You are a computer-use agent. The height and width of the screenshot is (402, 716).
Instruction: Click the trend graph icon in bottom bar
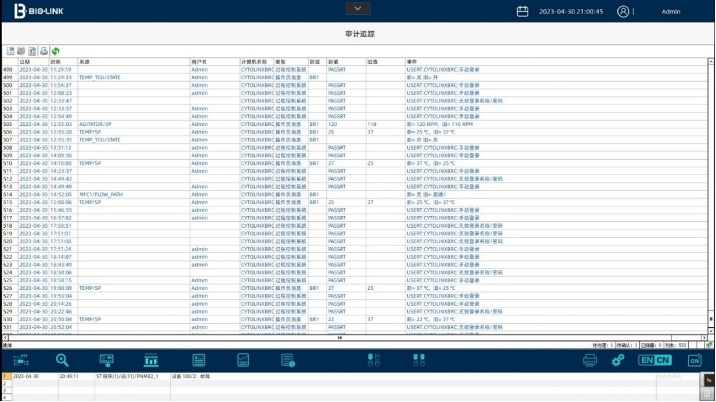(243, 360)
